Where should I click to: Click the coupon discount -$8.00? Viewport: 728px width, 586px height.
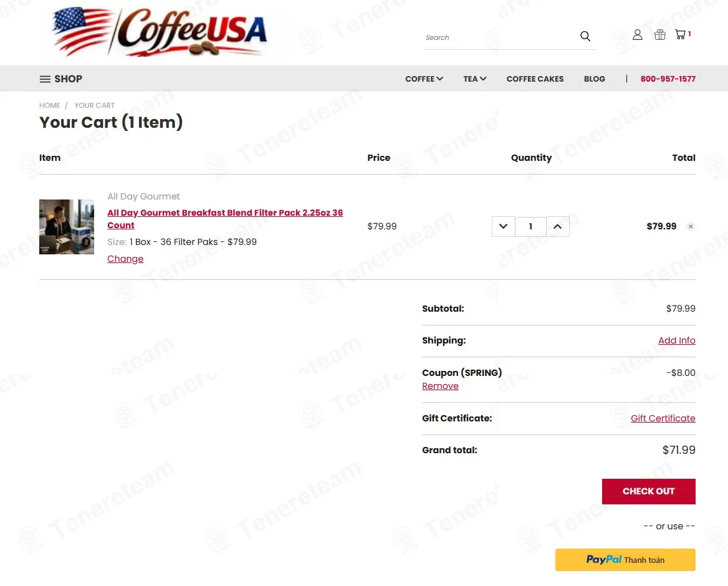point(681,373)
